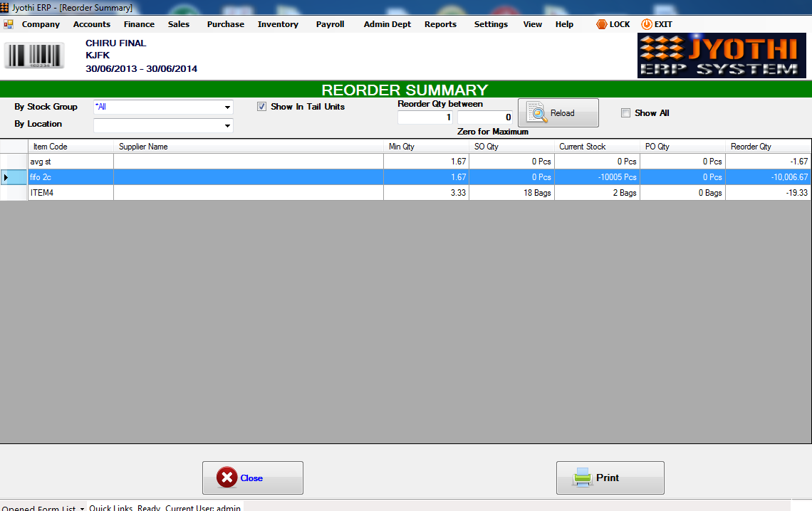
Task: Click the small grid icon left of Company menu
Action: coord(9,23)
